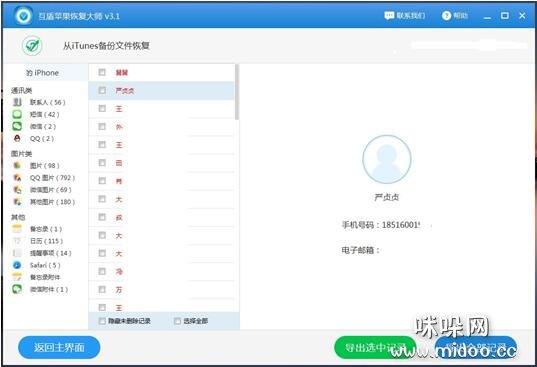537x367 pixels.
Task: Enable 隐藏未删除记录 checkbox
Action: click(102, 321)
